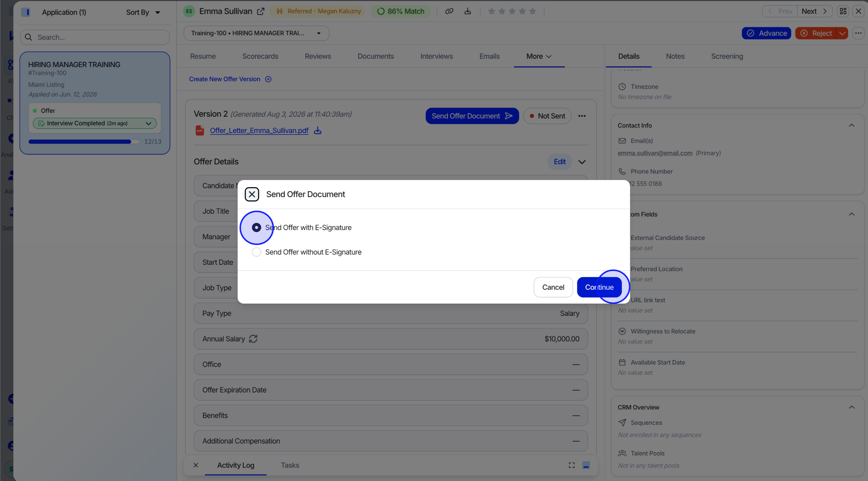Open Offer_Letter_Emma_Sullivan.pdf link
This screenshot has height=481, width=868.
[x=259, y=130]
